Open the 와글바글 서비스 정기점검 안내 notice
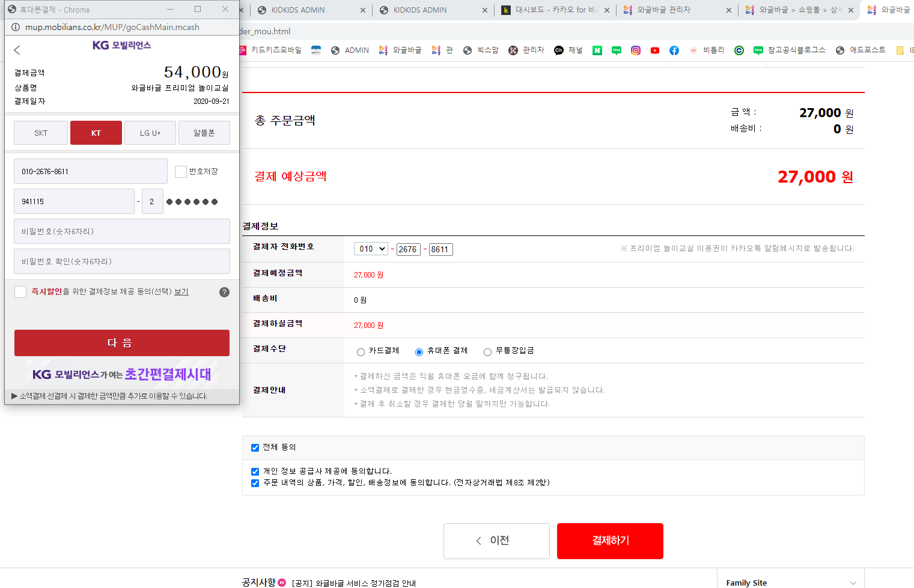The width and height of the screenshot is (914, 588). pos(354,583)
